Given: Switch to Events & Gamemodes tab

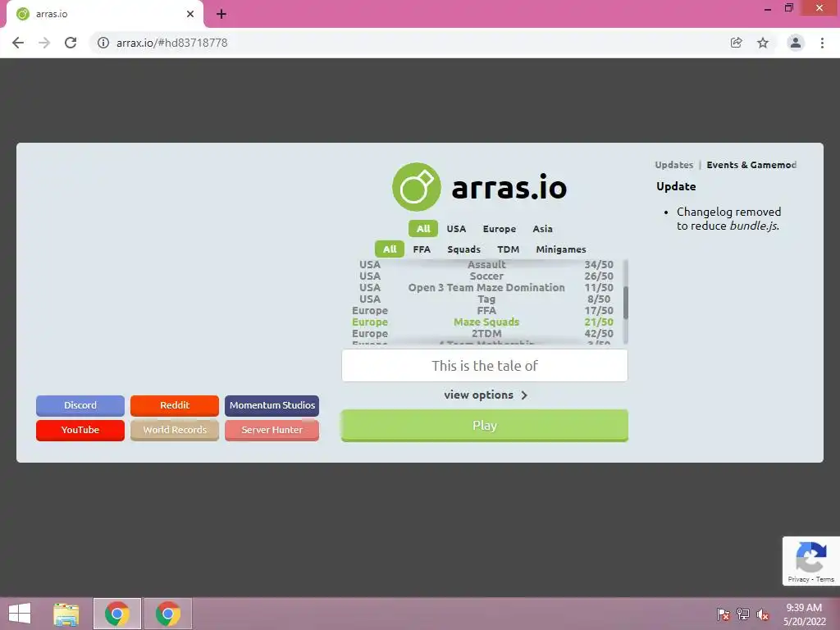Looking at the screenshot, I should coord(751,165).
